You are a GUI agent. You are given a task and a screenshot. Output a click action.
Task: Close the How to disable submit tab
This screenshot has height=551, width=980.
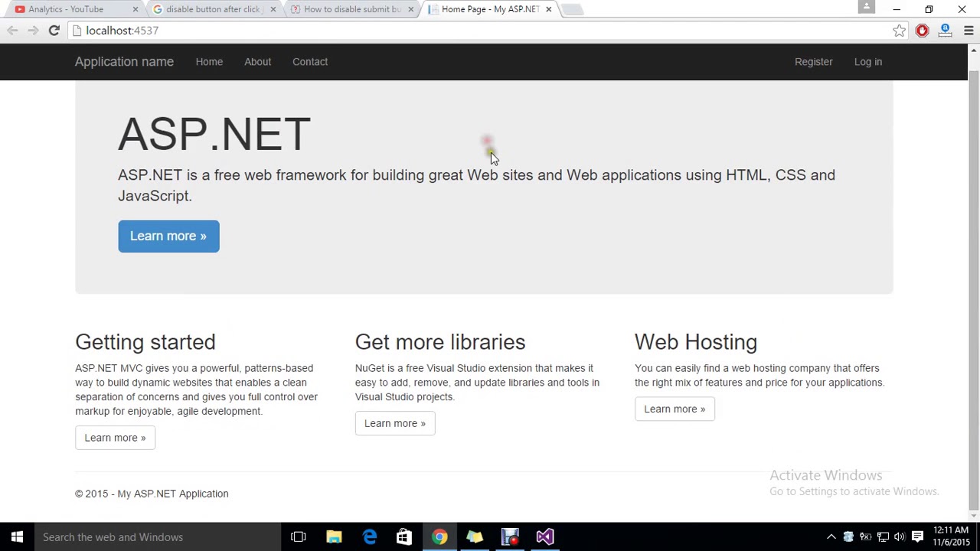[x=410, y=9]
